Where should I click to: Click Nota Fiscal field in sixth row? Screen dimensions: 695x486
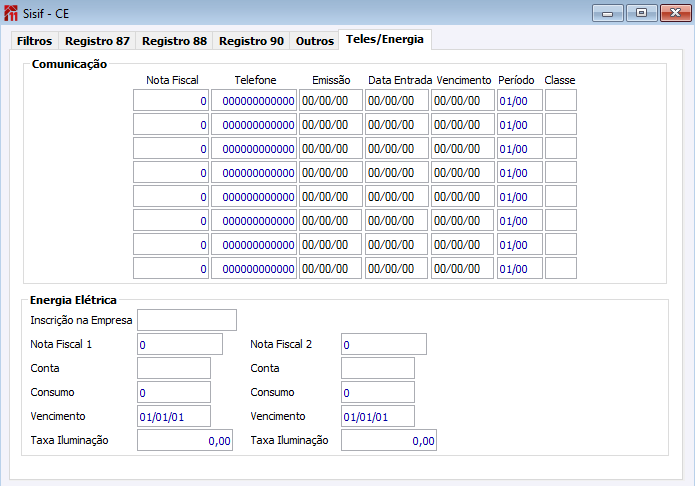coord(171,220)
